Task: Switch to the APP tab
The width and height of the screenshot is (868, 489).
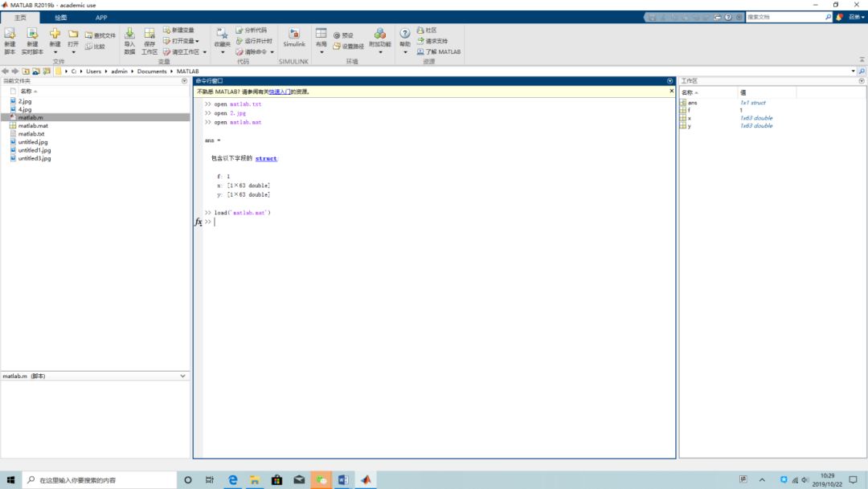Action: pos(101,18)
